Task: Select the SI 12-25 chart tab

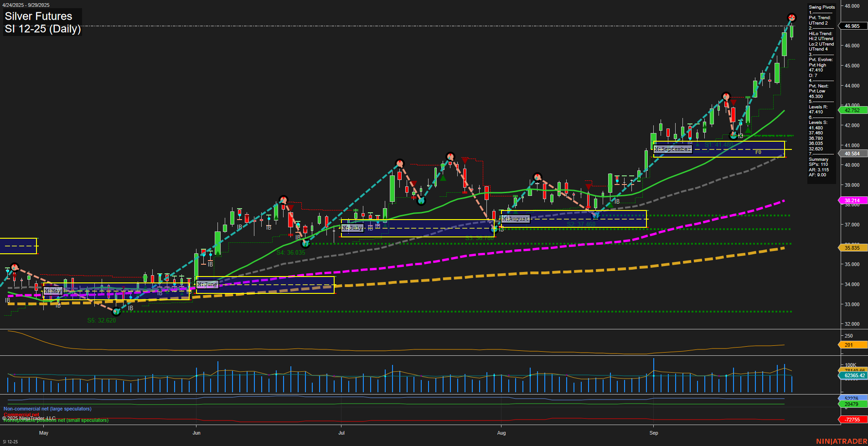Action: click(x=10, y=441)
